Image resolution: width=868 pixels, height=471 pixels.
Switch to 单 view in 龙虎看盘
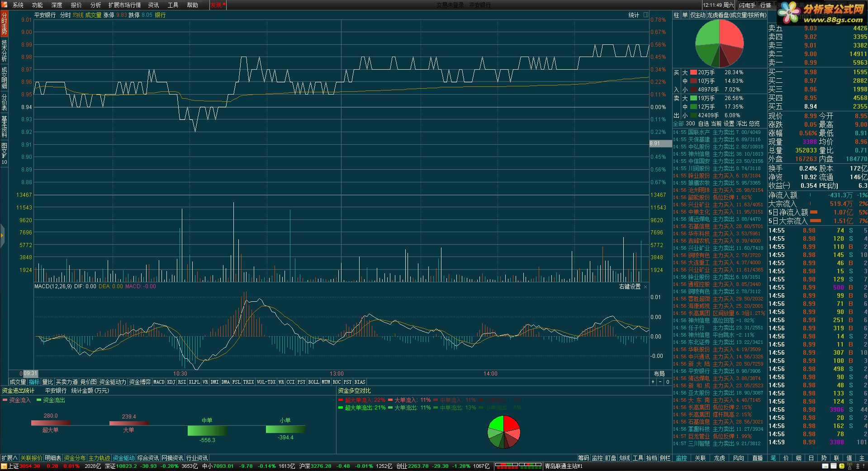point(685,15)
